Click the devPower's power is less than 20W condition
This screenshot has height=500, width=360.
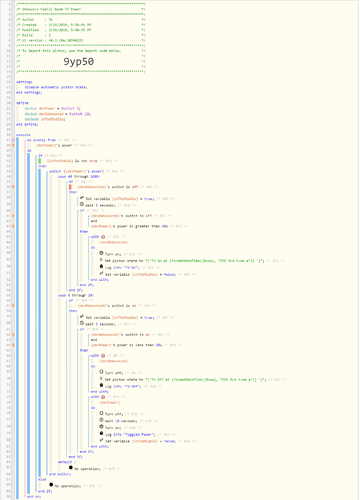[x=126, y=345]
